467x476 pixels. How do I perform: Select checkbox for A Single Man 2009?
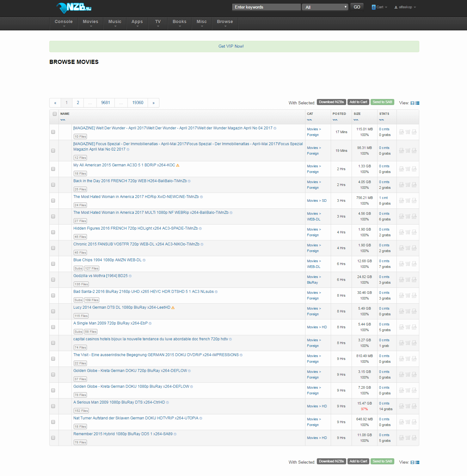53,327
